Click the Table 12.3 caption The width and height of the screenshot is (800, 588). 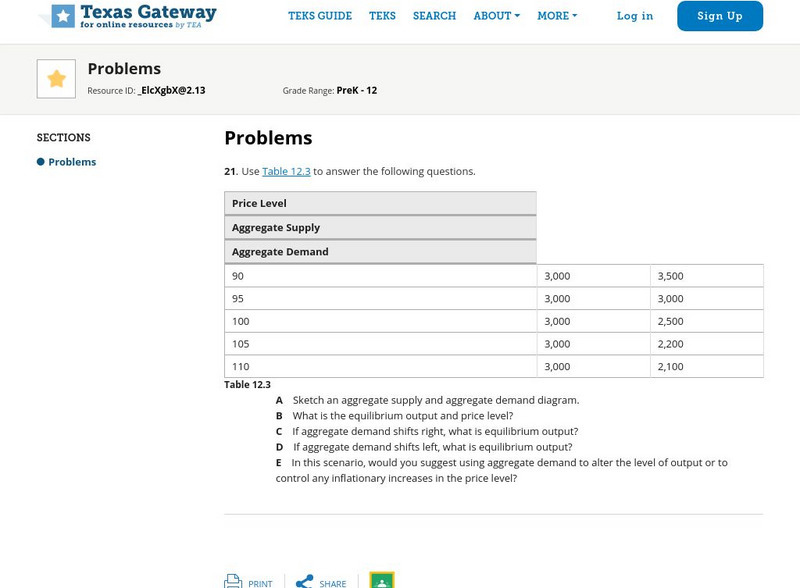[247, 384]
